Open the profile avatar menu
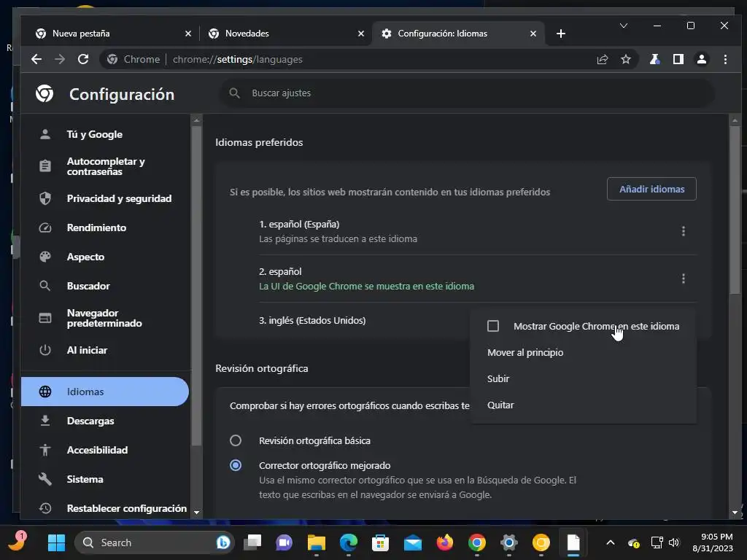Screen dimensions: 747x560 click(x=701, y=59)
